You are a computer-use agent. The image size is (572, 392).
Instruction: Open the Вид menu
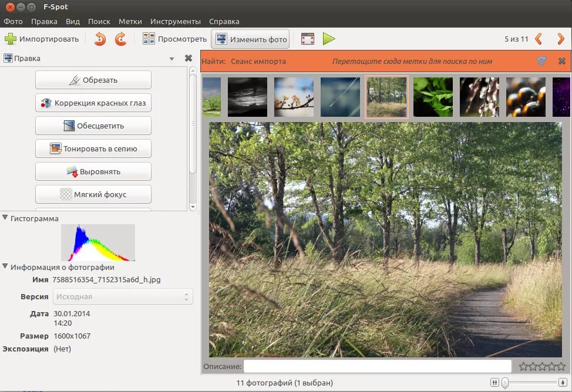click(x=73, y=22)
